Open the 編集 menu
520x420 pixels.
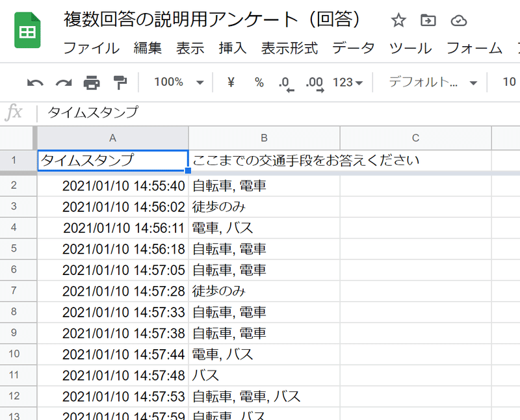[148, 48]
